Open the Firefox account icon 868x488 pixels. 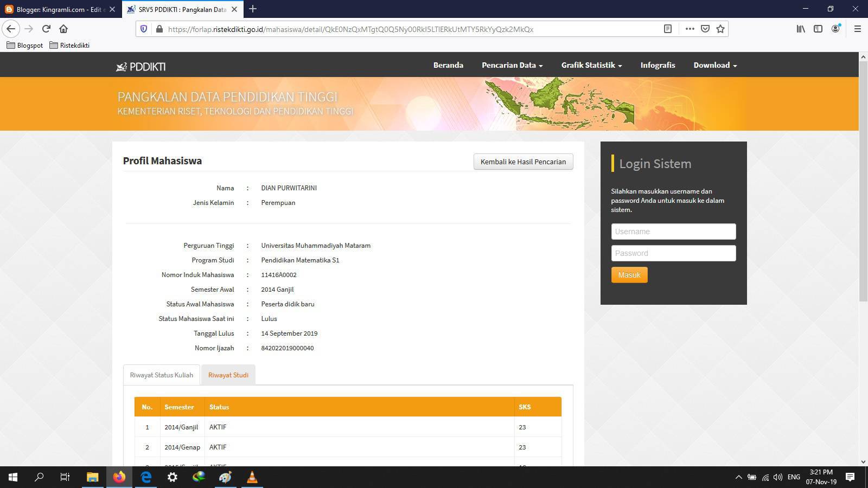(836, 29)
